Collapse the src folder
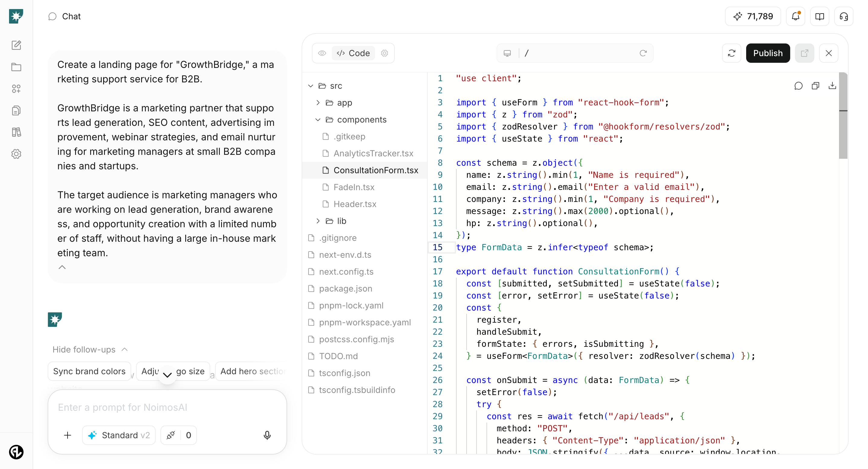Image resolution: width=868 pixels, height=469 pixels. pyautogui.click(x=311, y=86)
